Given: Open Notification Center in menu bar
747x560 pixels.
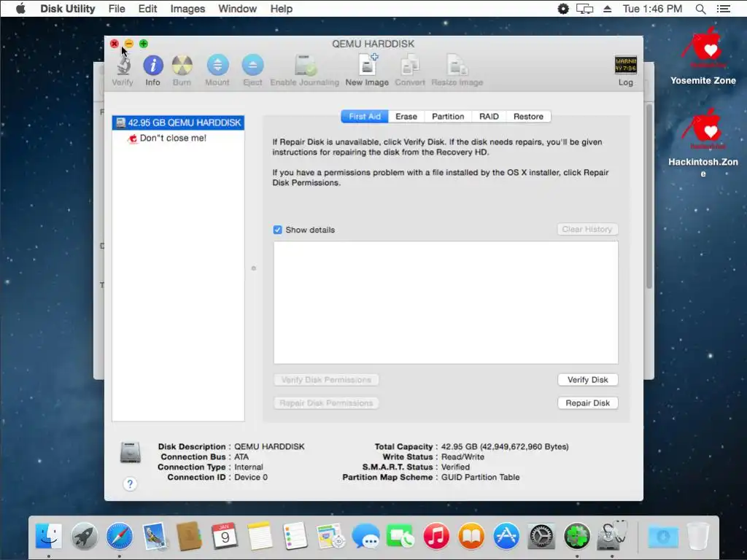Looking at the screenshot, I should click(x=723, y=9).
